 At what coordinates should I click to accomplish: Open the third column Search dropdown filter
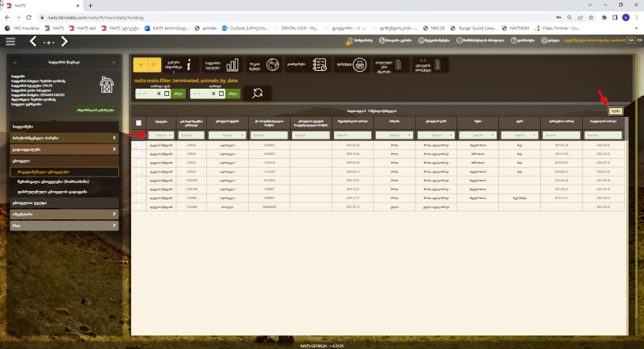pyautogui.click(x=227, y=135)
